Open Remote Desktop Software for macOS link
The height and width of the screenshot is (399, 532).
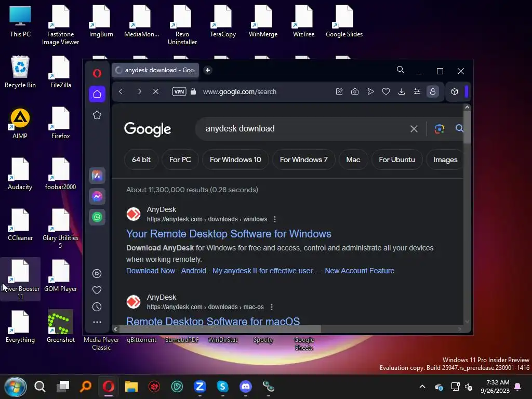pos(213,321)
